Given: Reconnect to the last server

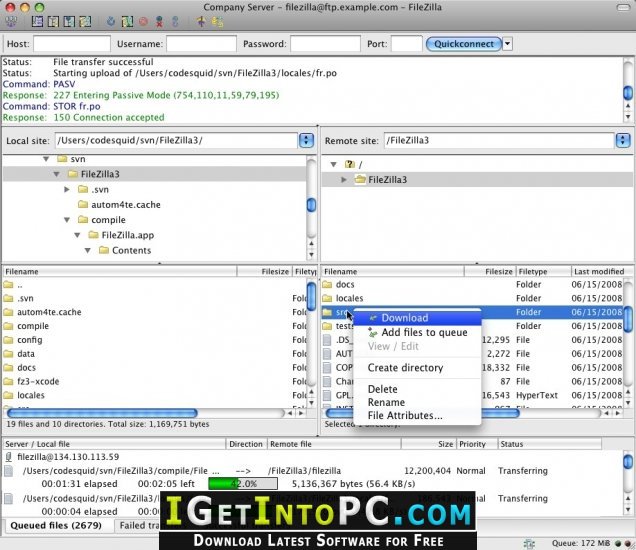Looking at the screenshot, I should pos(175,21).
